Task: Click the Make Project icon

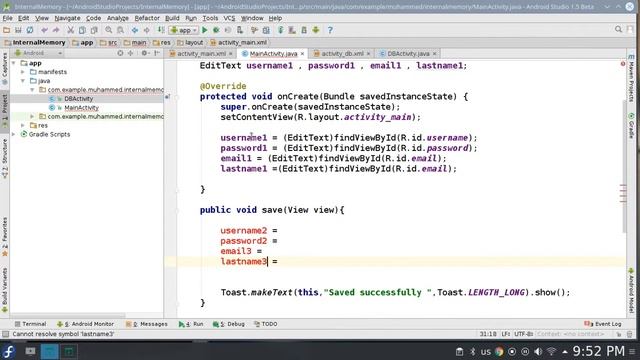Action: pyautogui.click(x=161, y=30)
